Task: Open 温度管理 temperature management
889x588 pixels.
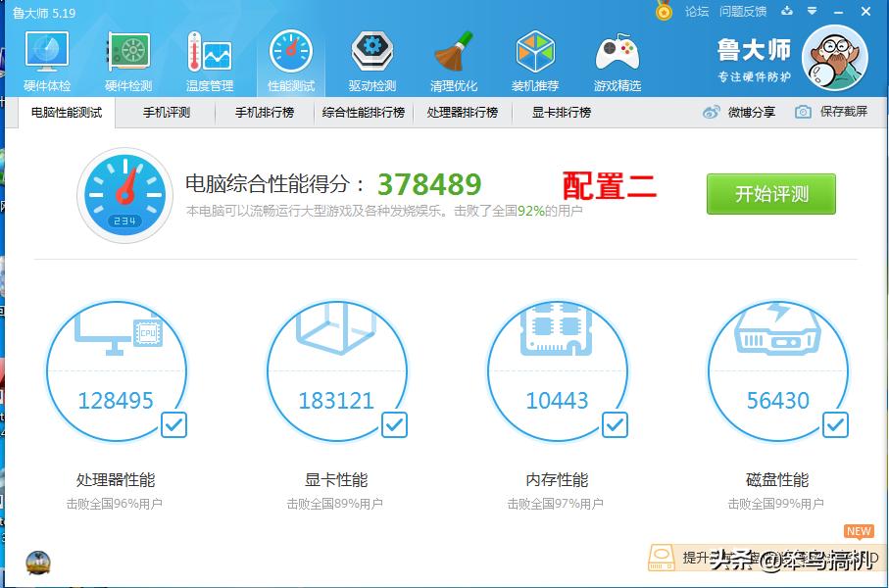Action: (x=209, y=57)
